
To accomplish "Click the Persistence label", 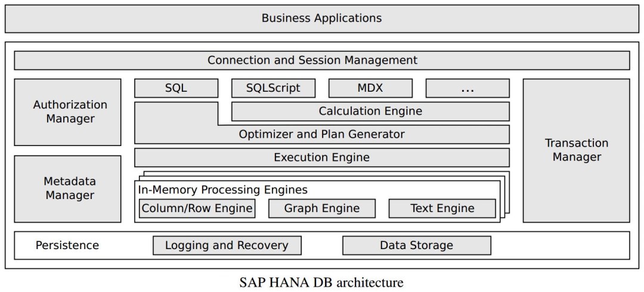I will pyautogui.click(x=67, y=245).
